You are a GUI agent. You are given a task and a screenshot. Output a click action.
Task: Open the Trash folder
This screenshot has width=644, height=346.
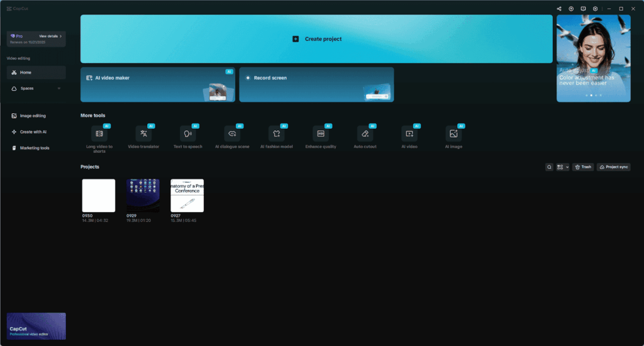[x=583, y=167]
